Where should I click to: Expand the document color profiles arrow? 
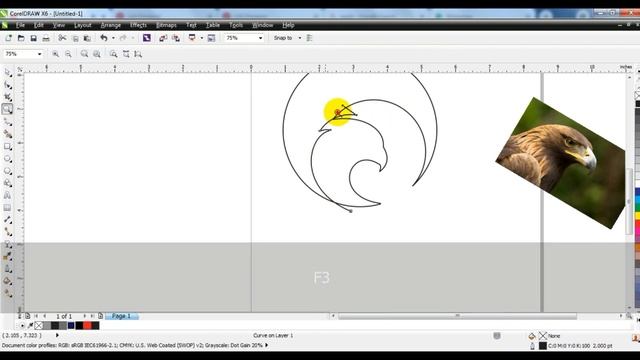coord(267,345)
